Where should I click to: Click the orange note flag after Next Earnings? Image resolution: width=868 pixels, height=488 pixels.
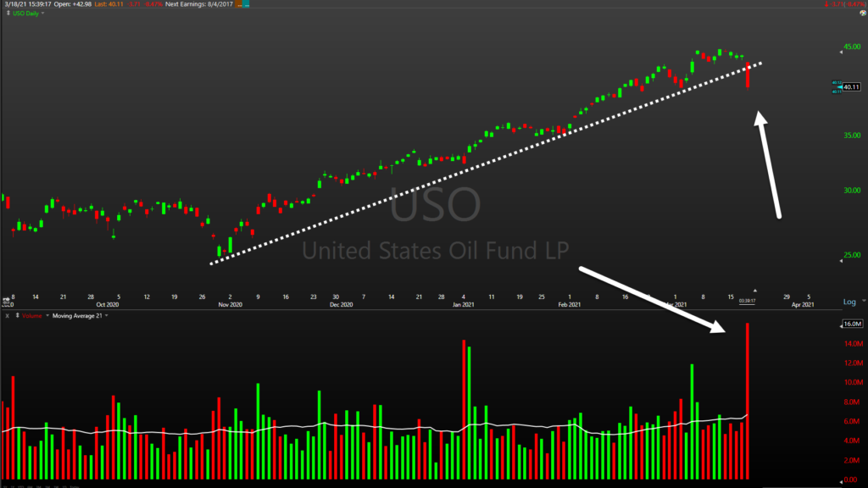coord(240,4)
